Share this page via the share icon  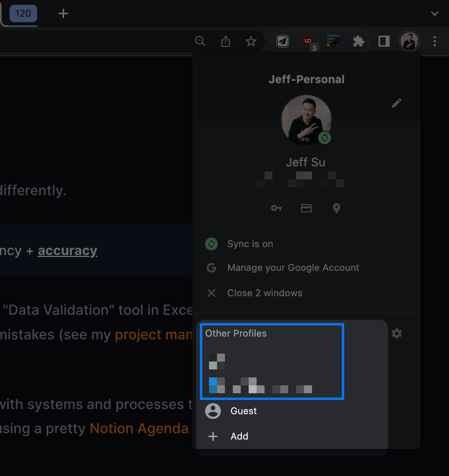point(226,41)
